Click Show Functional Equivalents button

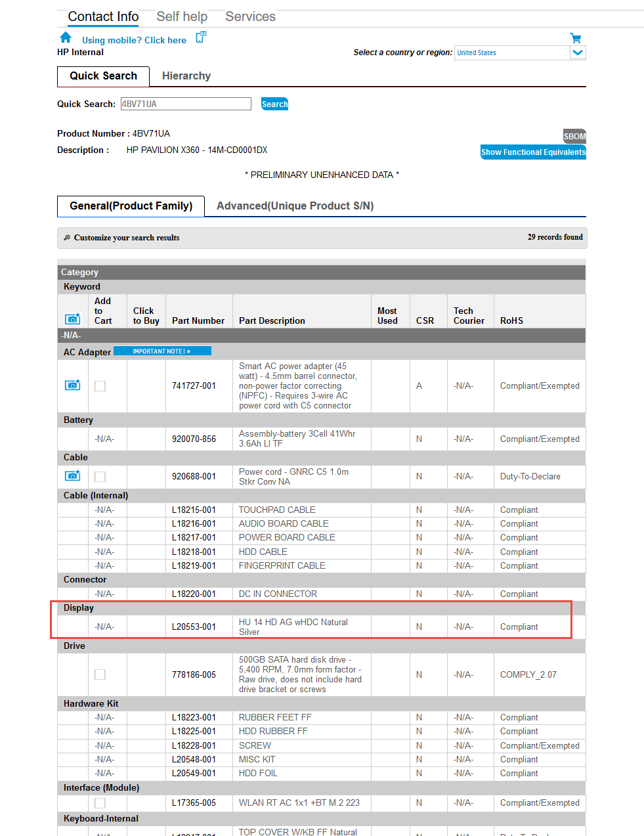(x=533, y=152)
